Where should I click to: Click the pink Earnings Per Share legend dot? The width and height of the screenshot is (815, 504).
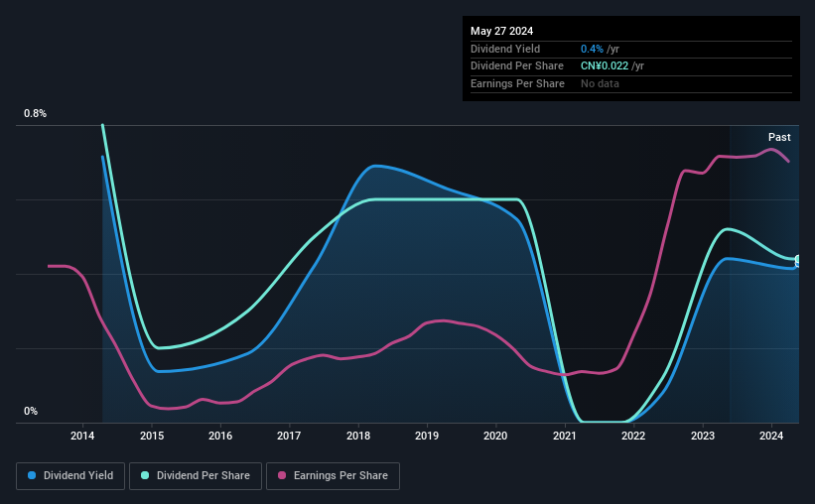point(282,475)
